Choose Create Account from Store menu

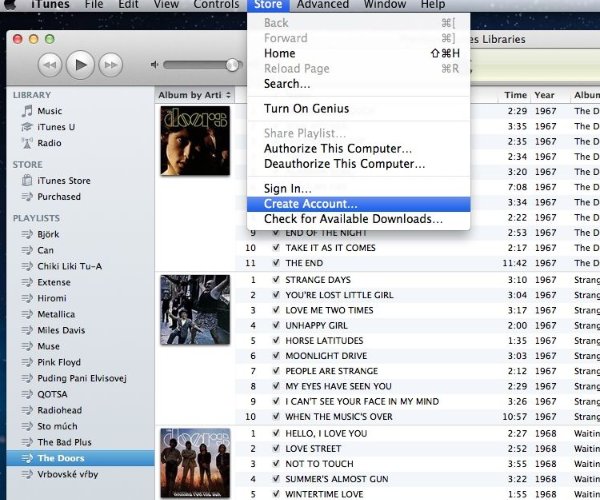310,204
